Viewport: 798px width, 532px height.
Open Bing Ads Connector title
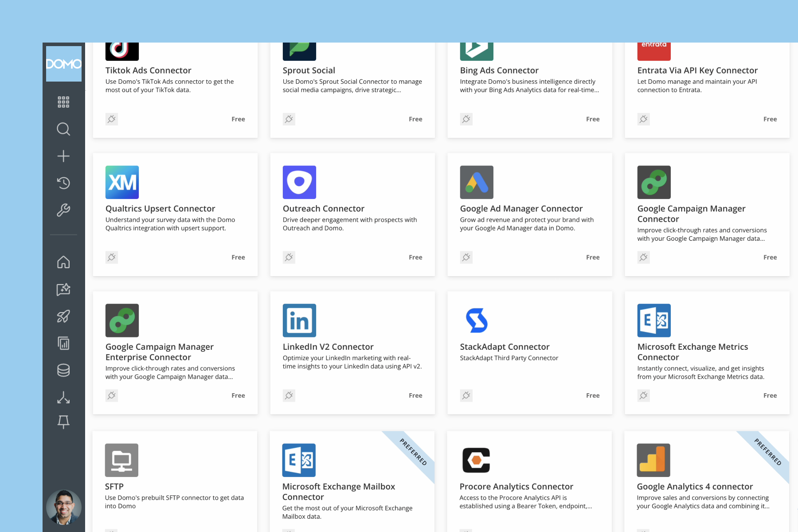coord(499,70)
